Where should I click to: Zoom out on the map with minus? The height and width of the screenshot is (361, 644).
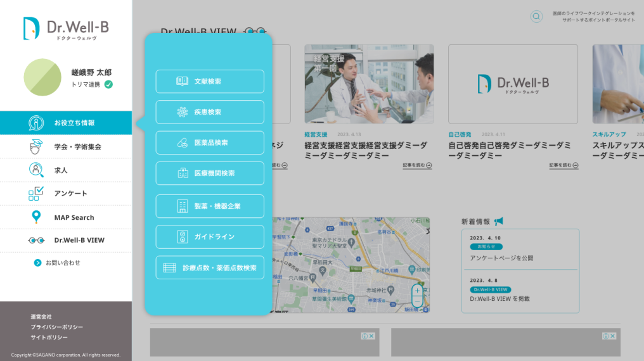click(x=417, y=301)
